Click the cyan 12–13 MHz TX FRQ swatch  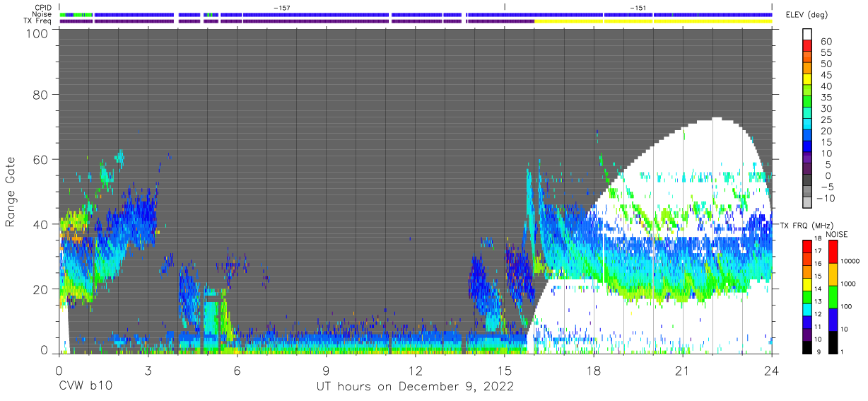point(807,310)
